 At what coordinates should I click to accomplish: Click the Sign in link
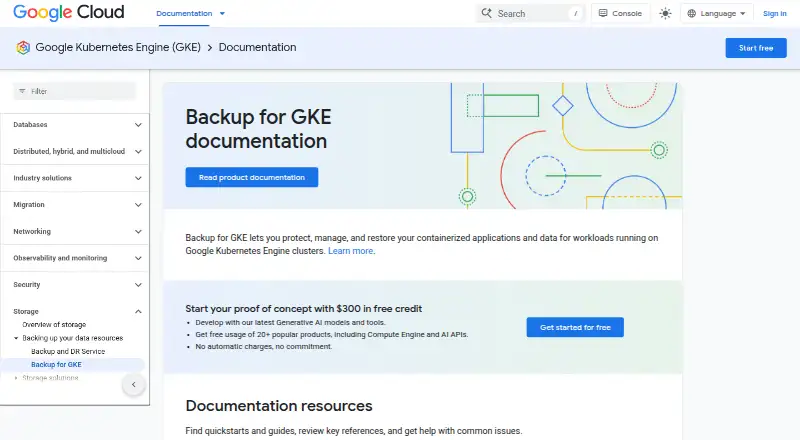(x=774, y=14)
